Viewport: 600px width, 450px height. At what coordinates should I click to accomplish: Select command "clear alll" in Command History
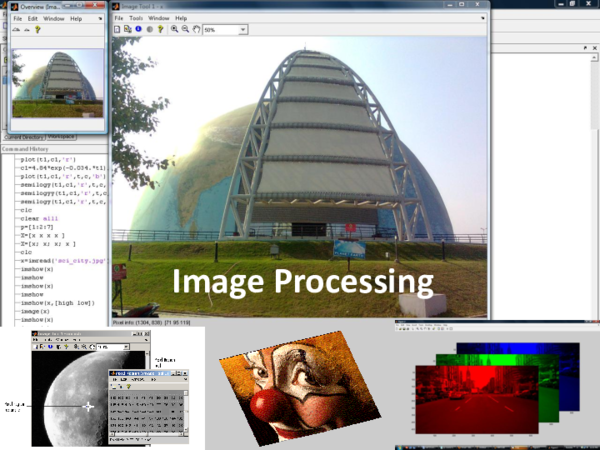(39, 218)
